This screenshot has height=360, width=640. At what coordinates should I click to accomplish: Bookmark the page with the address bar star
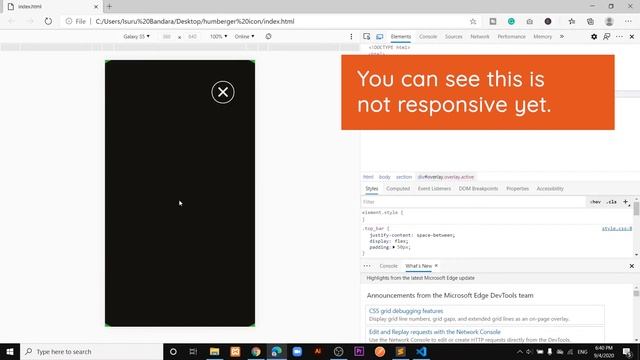click(x=473, y=21)
